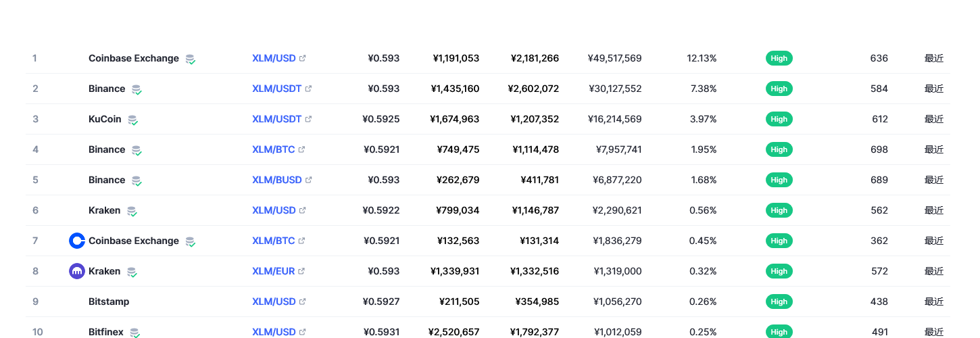Viewport: 980px width, 338px height.
Task: Click the verified reserves icon beside Kraken row 6
Action: click(132, 211)
